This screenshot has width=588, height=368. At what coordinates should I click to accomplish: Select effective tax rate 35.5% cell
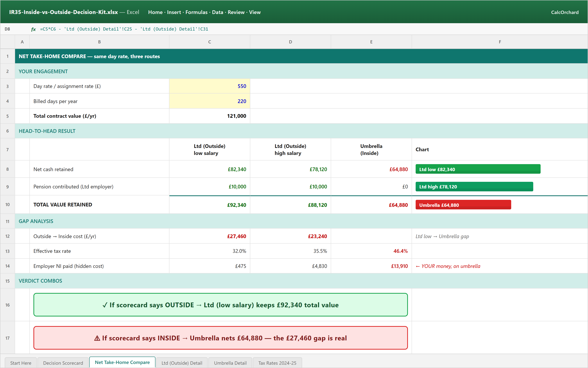290,251
